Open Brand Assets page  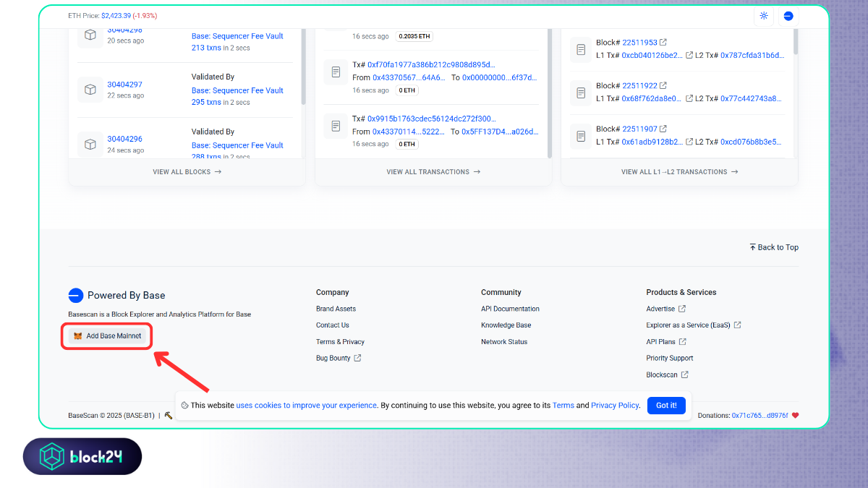336,309
